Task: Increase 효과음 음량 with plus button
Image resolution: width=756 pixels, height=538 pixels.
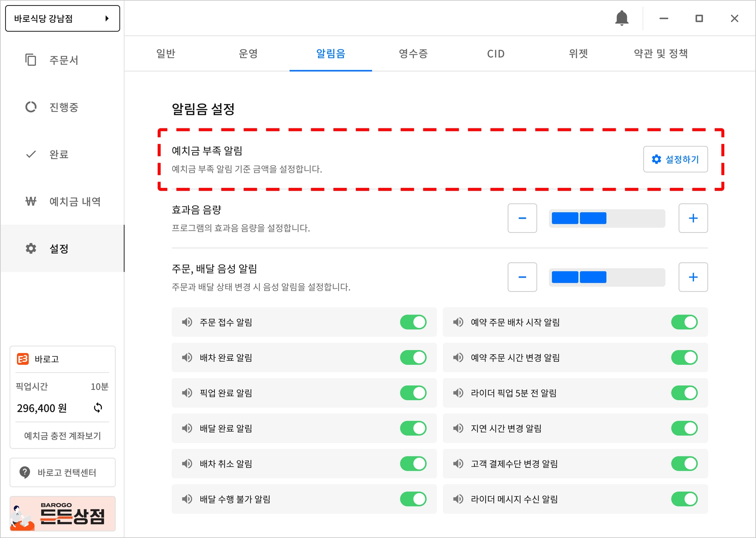Action: [x=693, y=218]
